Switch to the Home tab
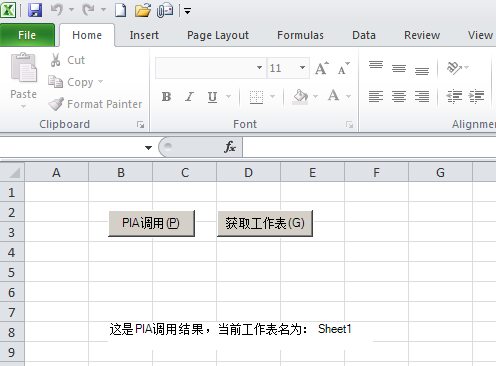The image size is (496, 366). click(x=87, y=35)
